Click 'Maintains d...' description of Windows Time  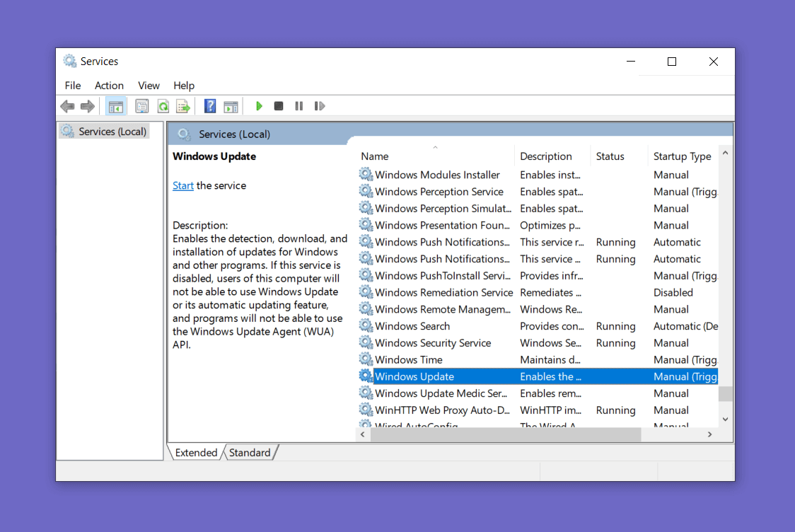(550, 359)
